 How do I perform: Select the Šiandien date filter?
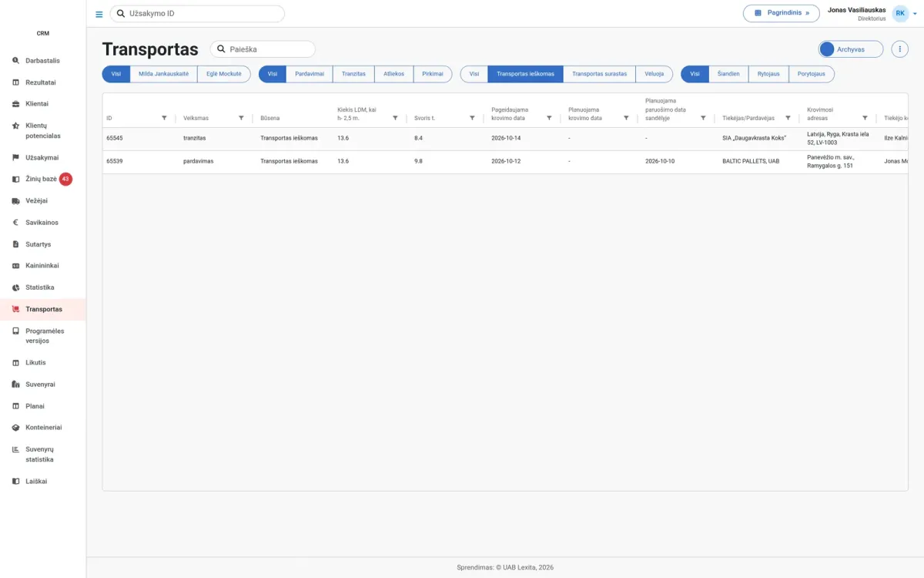pyautogui.click(x=728, y=74)
